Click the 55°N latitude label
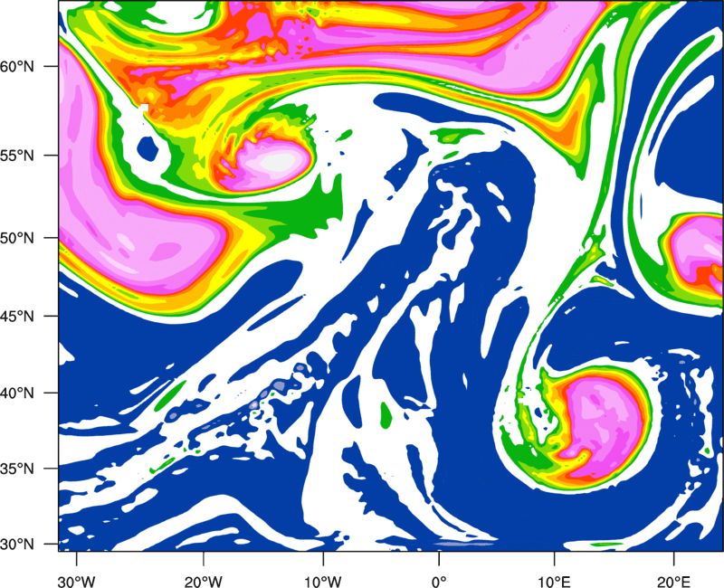This screenshot has height=588, width=724. [17, 156]
